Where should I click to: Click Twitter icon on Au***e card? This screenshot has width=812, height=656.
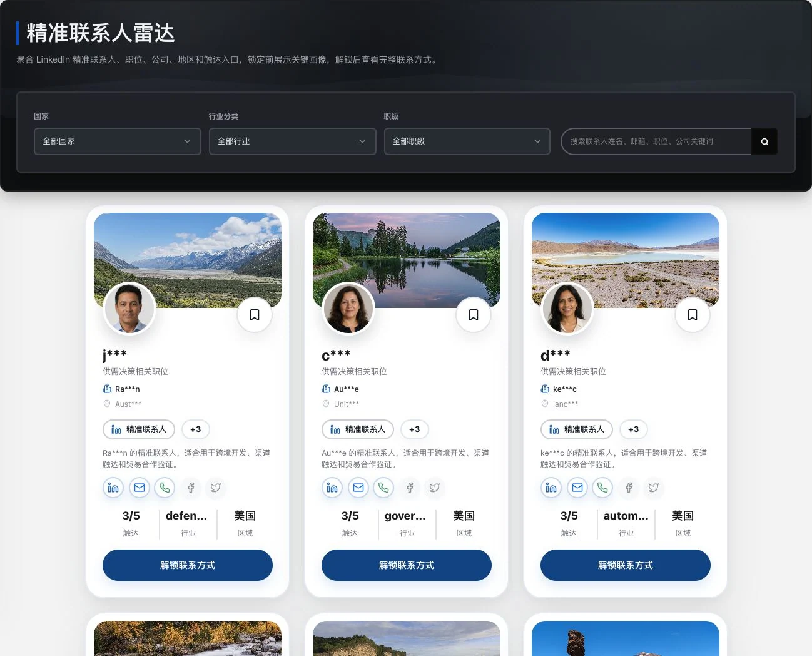435,488
